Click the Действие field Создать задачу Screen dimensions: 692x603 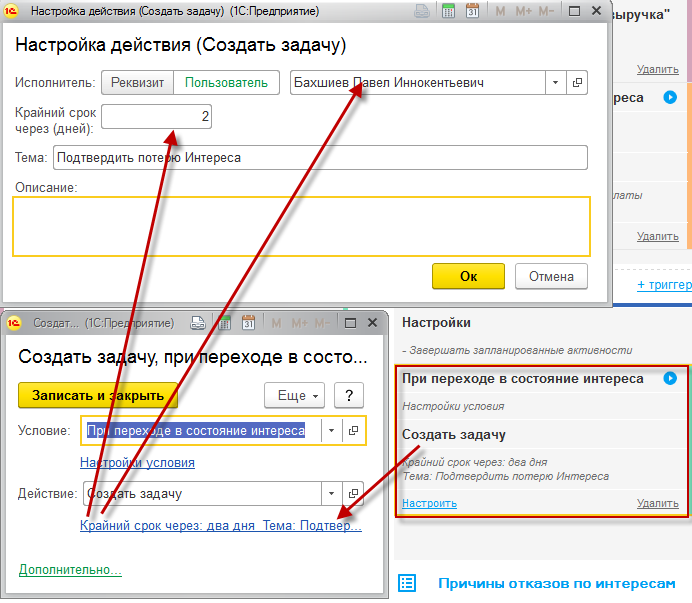click(202, 494)
